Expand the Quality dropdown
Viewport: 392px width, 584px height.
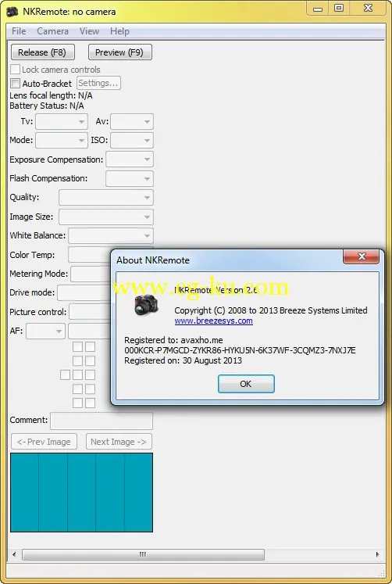tap(106, 197)
